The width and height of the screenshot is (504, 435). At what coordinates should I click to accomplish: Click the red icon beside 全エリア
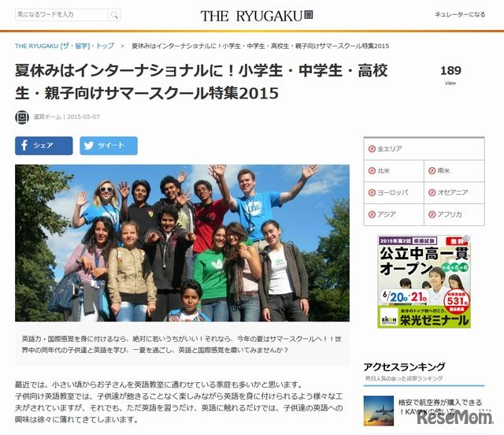pos(372,149)
